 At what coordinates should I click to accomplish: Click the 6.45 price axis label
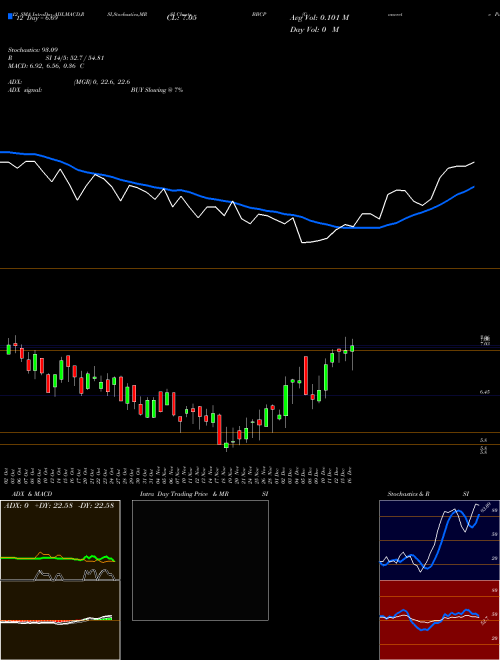(x=484, y=392)
